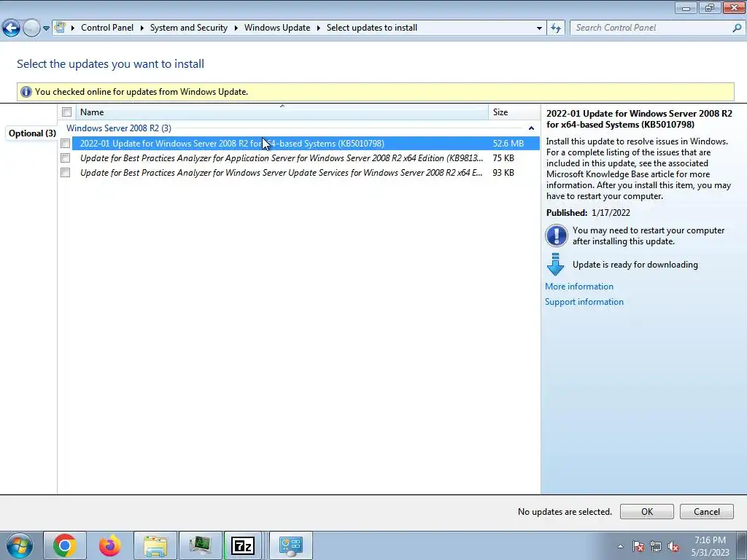Click the restart warning exclamation icon
The image size is (747, 560).
pos(556,236)
